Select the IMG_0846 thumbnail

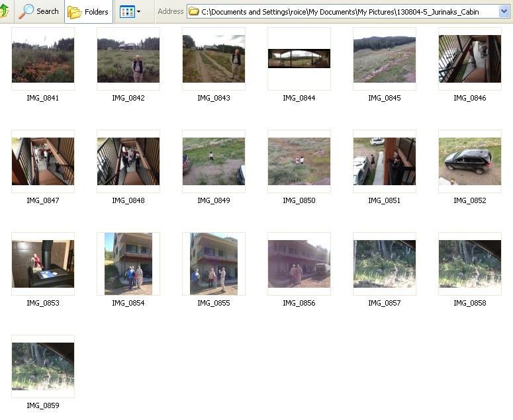(470, 59)
